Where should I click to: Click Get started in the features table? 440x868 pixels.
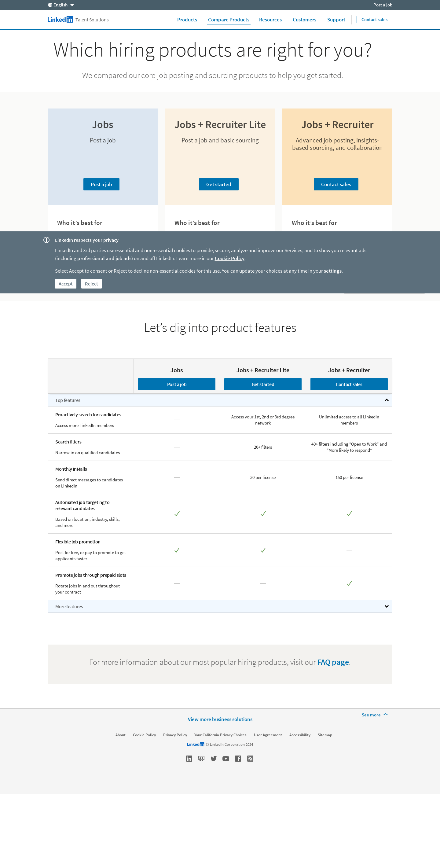point(263,384)
